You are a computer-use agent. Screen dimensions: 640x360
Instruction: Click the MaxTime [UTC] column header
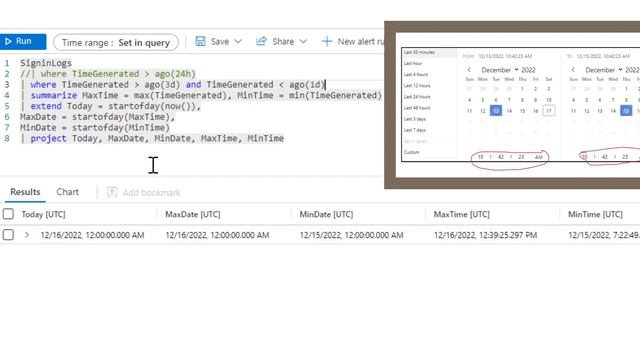[x=462, y=214]
